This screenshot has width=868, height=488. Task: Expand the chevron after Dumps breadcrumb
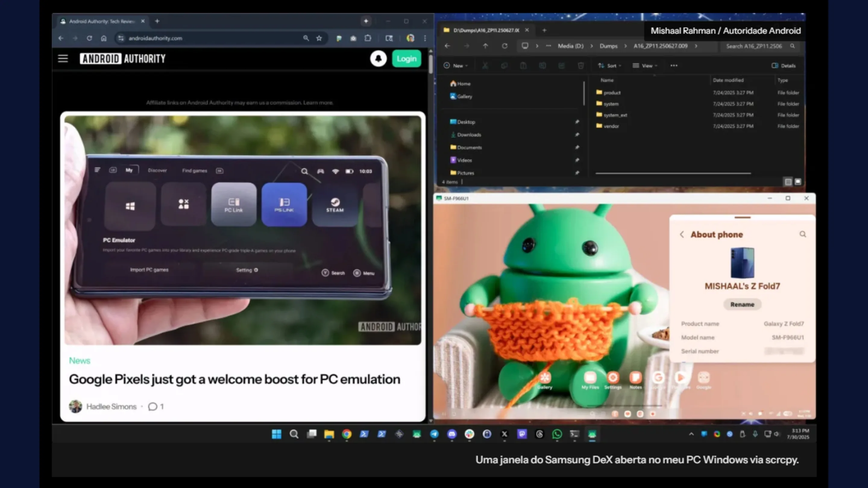[625, 46]
